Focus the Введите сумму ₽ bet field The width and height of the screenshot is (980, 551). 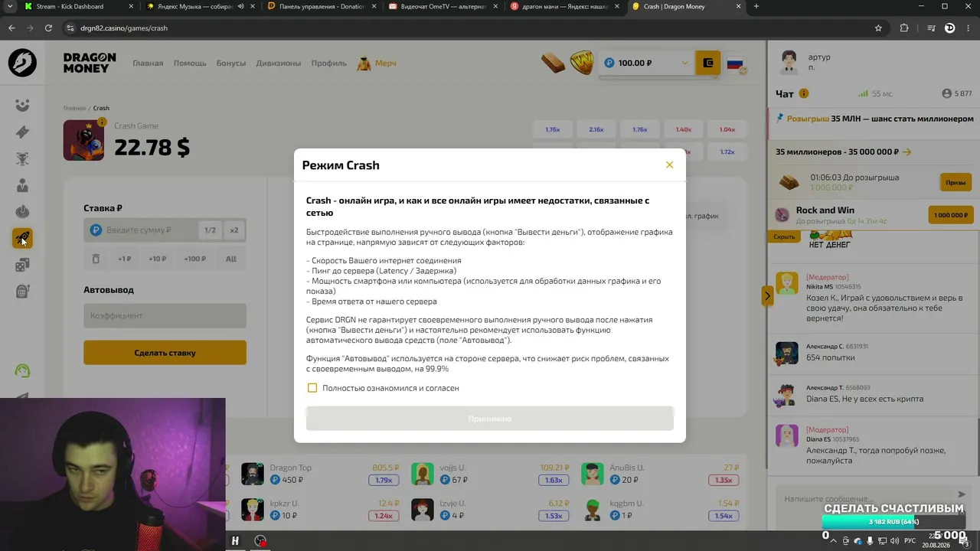point(142,230)
